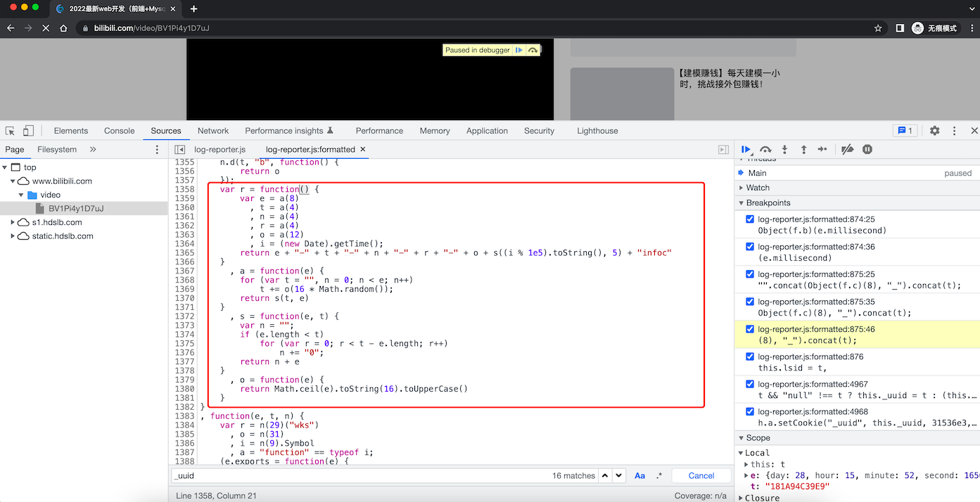
Task: Open a new browser tab
Action: [193, 8]
